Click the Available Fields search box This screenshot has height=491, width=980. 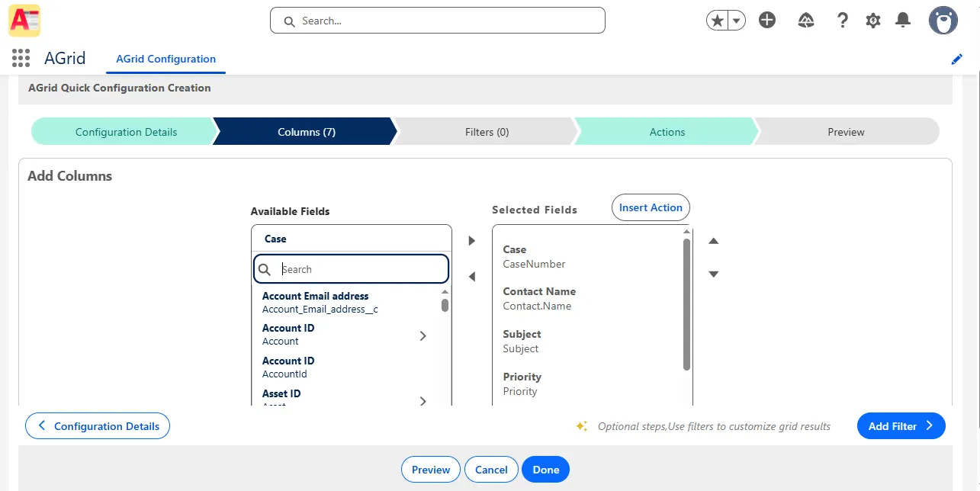tap(351, 269)
